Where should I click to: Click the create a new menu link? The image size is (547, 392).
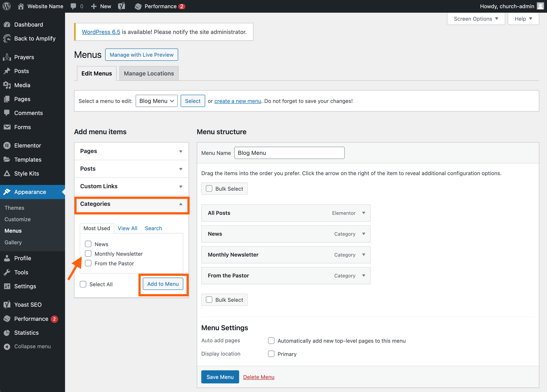[237, 101]
